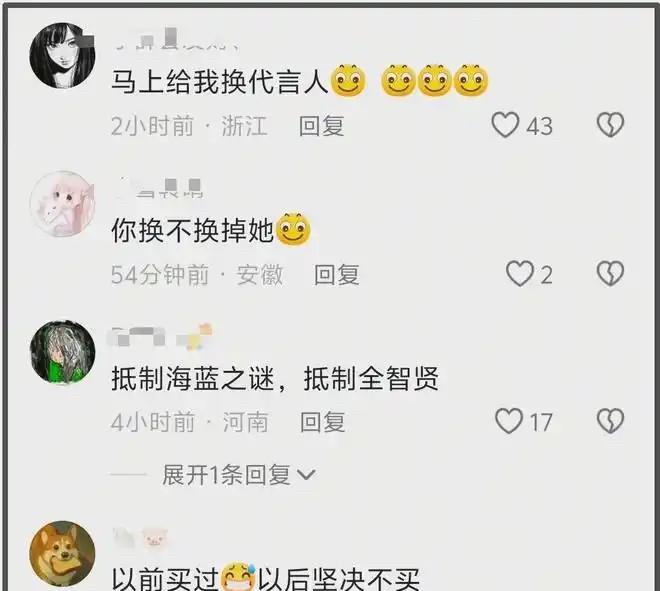The image size is (660, 591).
Task: Like the 抵制海蓝之谜 comment heart
Action: point(509,421)
